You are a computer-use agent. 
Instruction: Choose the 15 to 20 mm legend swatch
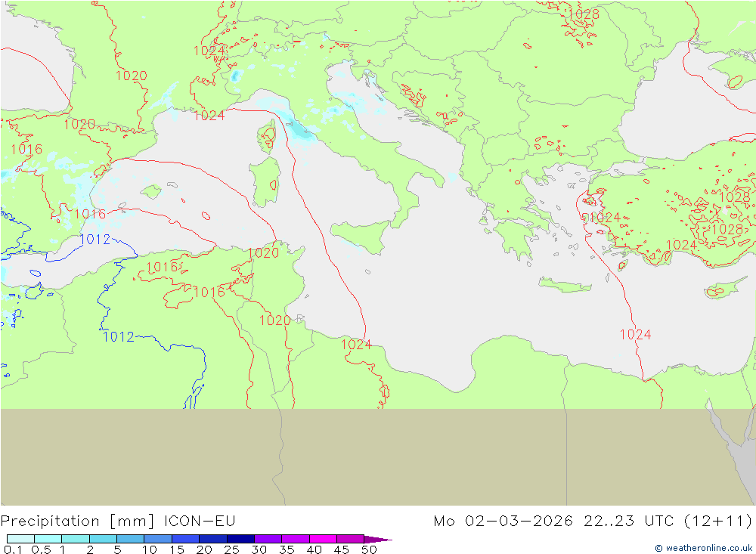click(186, 539)
